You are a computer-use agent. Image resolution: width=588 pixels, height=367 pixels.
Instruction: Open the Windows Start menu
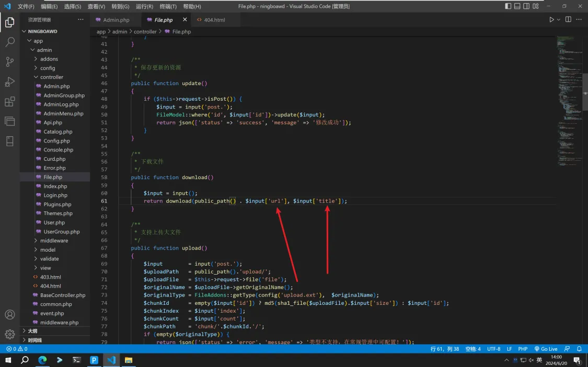click(x=7, y=360)
